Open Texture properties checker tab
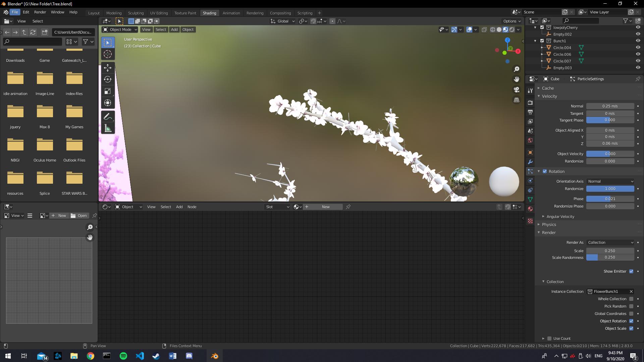The image size is (644, 362). 530,221
